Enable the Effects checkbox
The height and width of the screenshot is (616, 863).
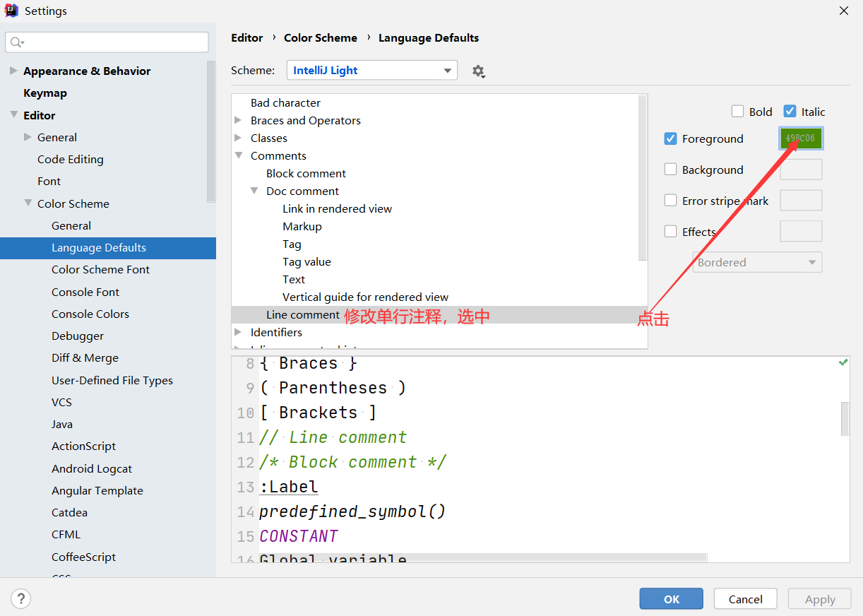671,232
